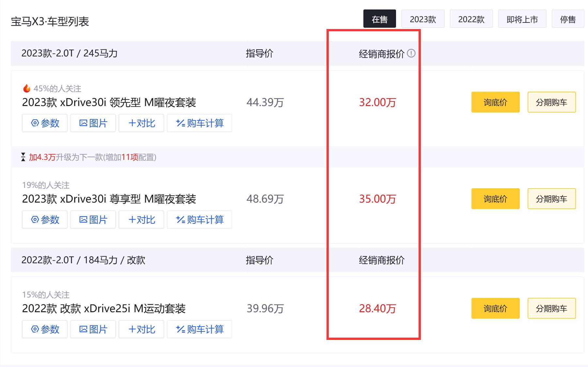Add xDrive30i 领先型 to 对比
Screen dimensions: 588x367
[x=141, y=123]
